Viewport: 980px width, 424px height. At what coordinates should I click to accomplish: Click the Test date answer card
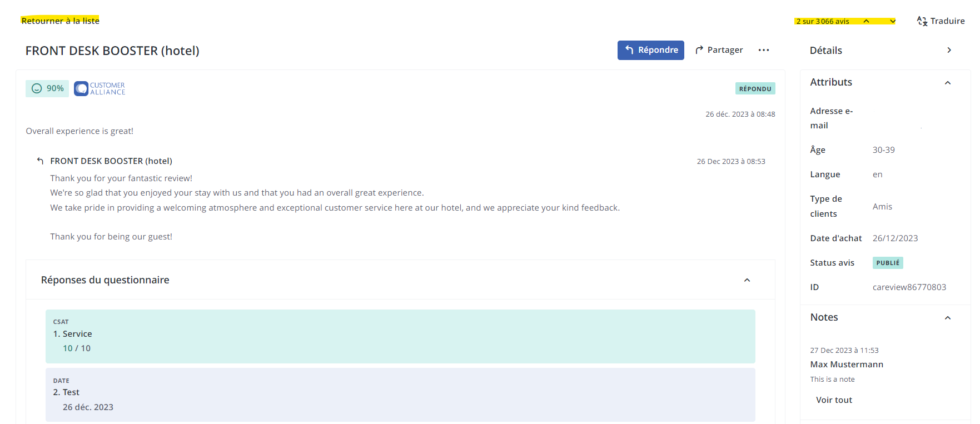(x=400, y=395)
